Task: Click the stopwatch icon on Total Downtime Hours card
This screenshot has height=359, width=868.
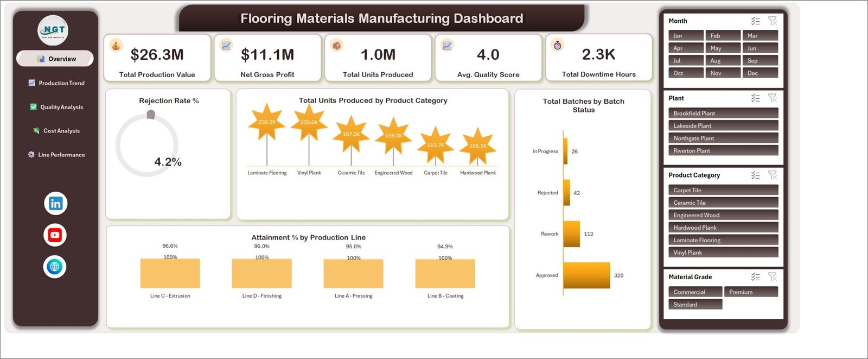Action: pos(558,45)
